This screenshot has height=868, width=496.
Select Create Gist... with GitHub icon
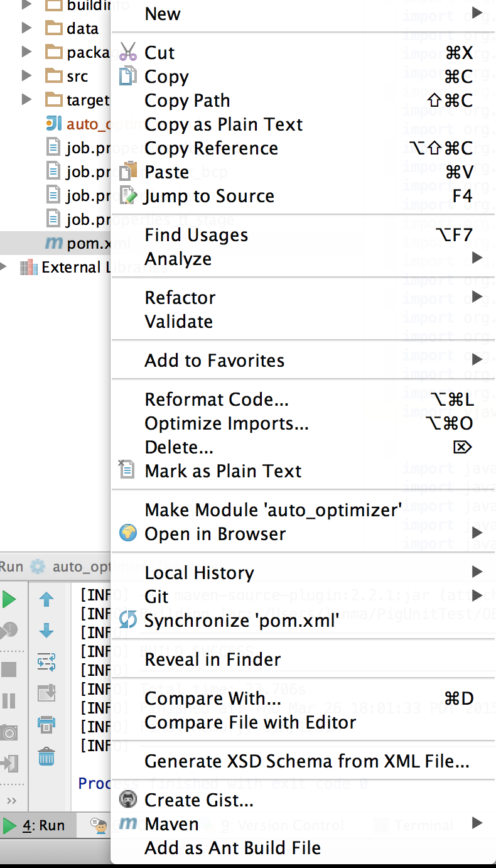click(x=303, y=800)
